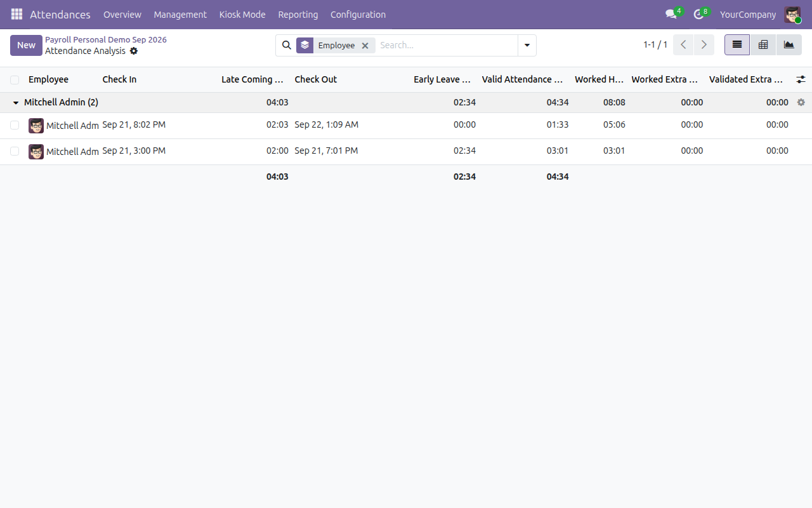Open the search options dropdown arrow
Image resolution: width=812 pixels, height=508 pixels.
point(527,45)
